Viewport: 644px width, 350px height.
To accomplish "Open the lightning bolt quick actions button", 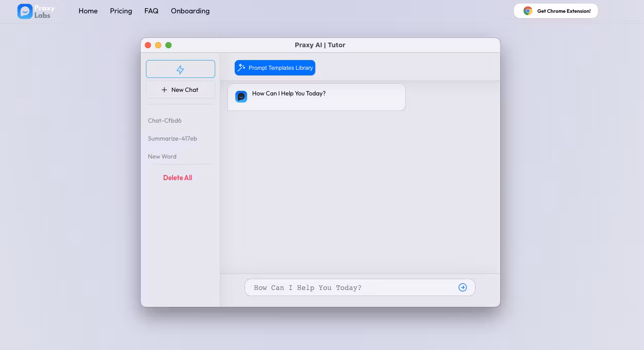I will tap(180, 69).
